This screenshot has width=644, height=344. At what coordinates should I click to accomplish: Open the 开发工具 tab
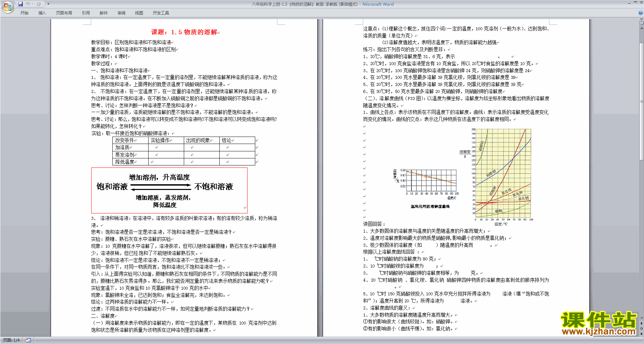coord(161,13)
